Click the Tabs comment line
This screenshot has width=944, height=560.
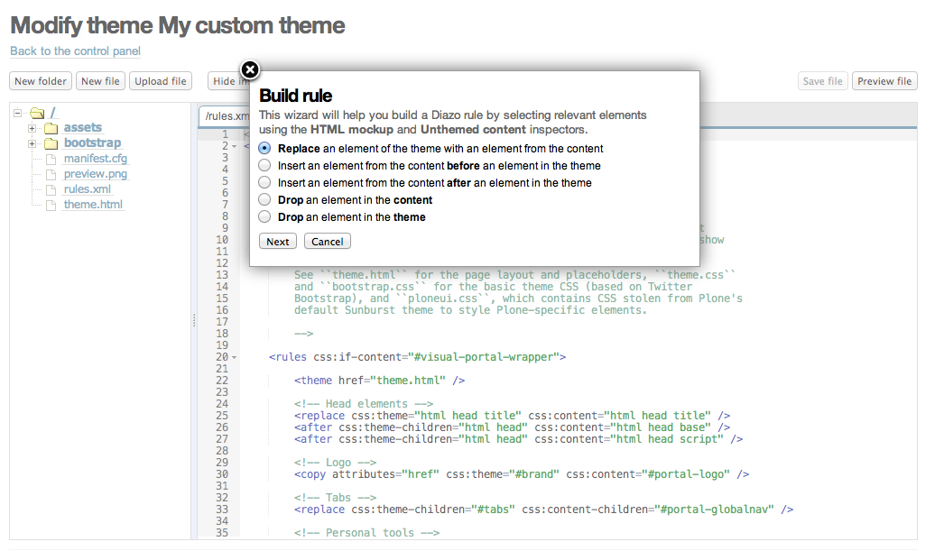coord(335,498)
